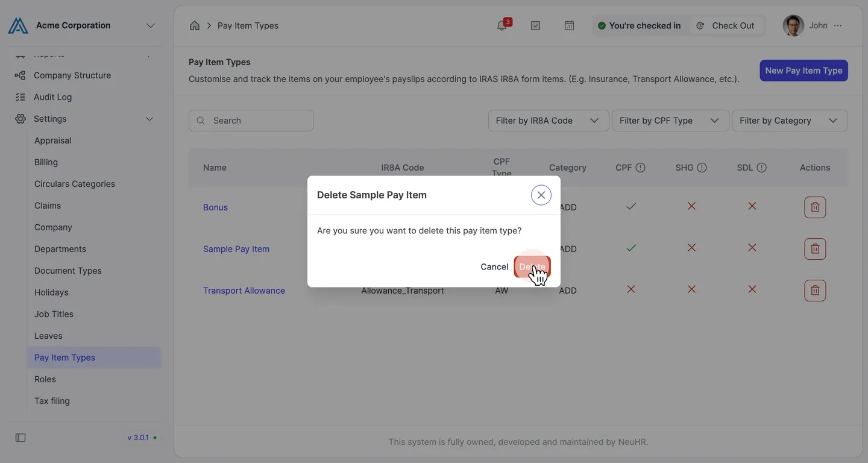Click the Check Out button

[x=726, y=25]
